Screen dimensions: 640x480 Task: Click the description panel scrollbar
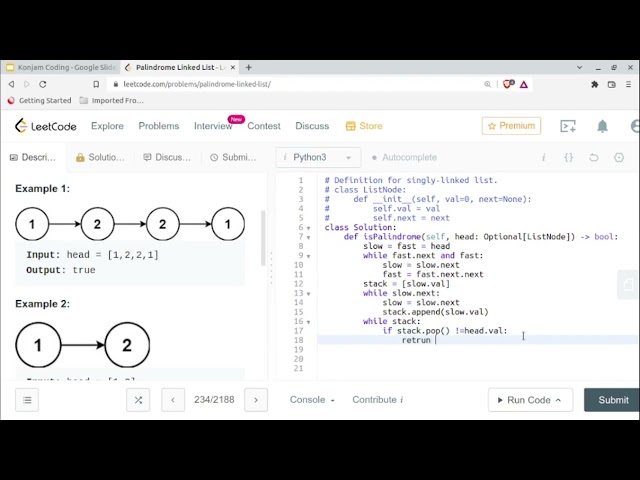coord(263,238)
